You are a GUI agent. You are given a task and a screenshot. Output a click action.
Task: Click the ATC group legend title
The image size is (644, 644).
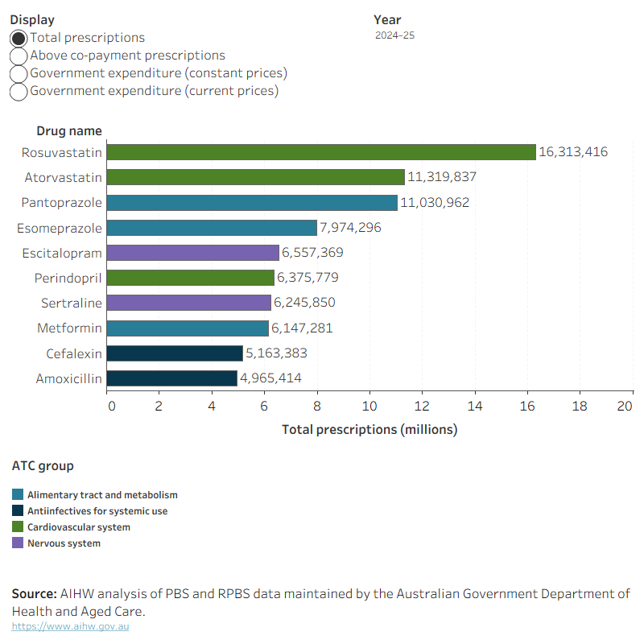point(43,466)
